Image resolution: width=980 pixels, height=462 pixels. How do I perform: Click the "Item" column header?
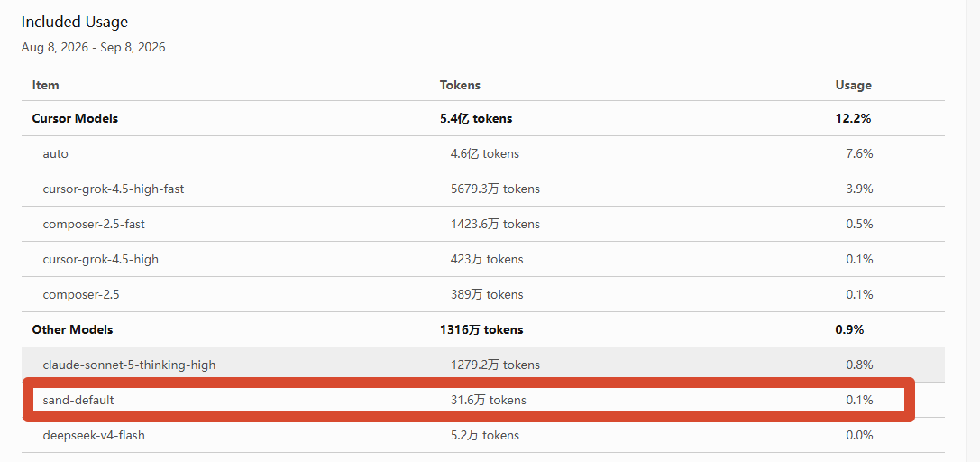(46, 85)
